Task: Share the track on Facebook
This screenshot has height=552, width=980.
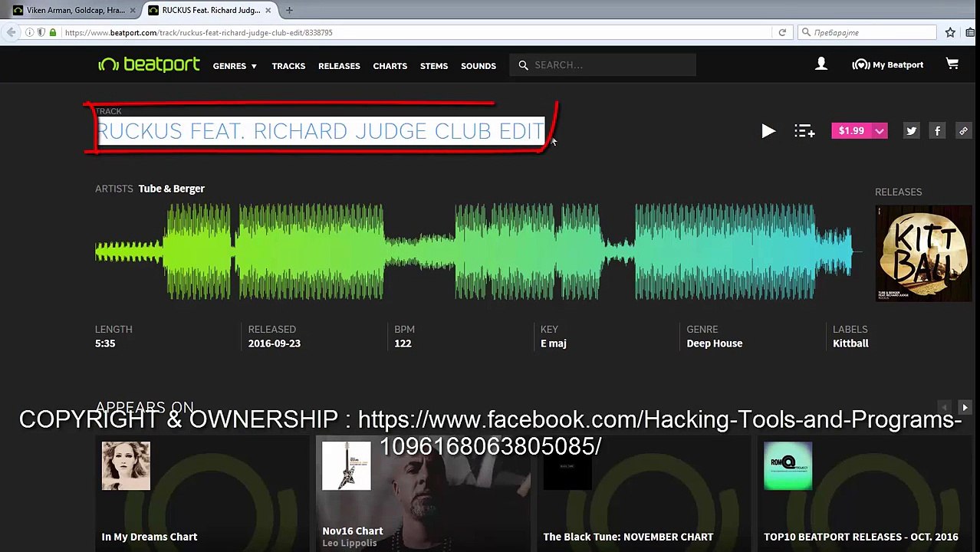Action: click(x=937, y=131)
